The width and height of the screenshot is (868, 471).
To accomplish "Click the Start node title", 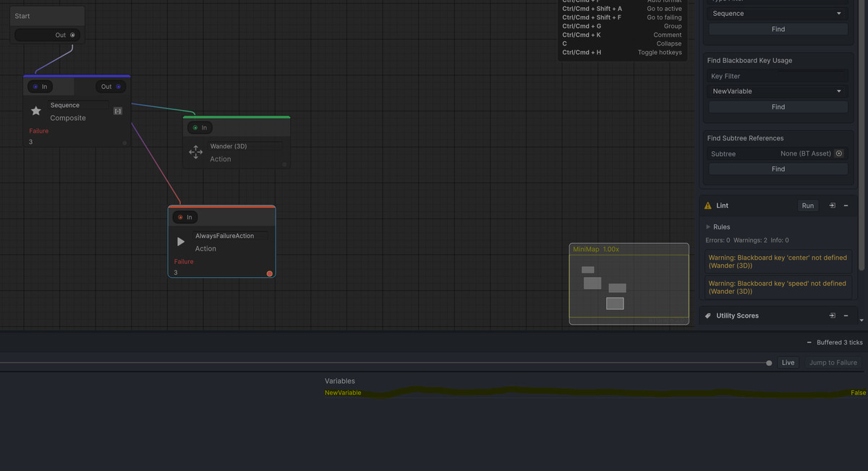I will 22,16.
